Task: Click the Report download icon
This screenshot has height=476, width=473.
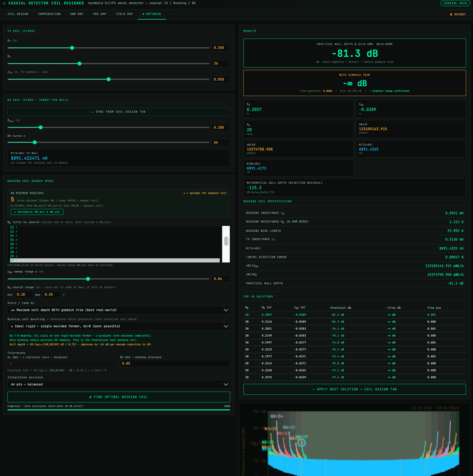Action: [x=451, y=14]
